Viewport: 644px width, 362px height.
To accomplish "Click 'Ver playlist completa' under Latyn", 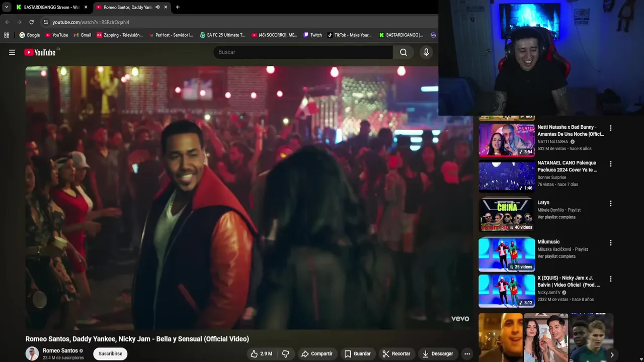I will (556, 217).
